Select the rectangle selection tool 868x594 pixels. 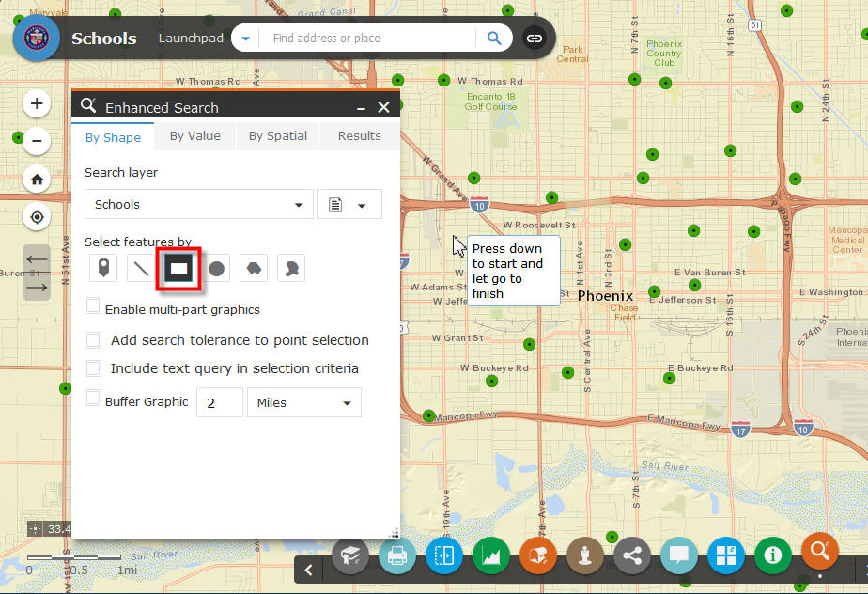click(178, 269)
